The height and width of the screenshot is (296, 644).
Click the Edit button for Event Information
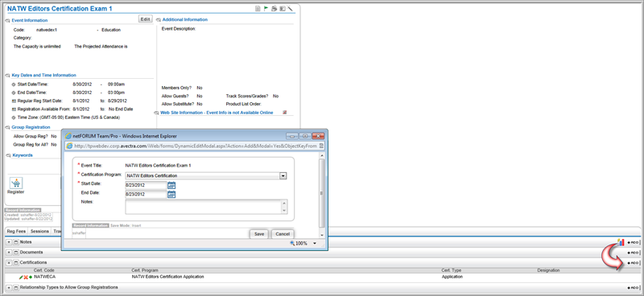[x=146, y=19]
